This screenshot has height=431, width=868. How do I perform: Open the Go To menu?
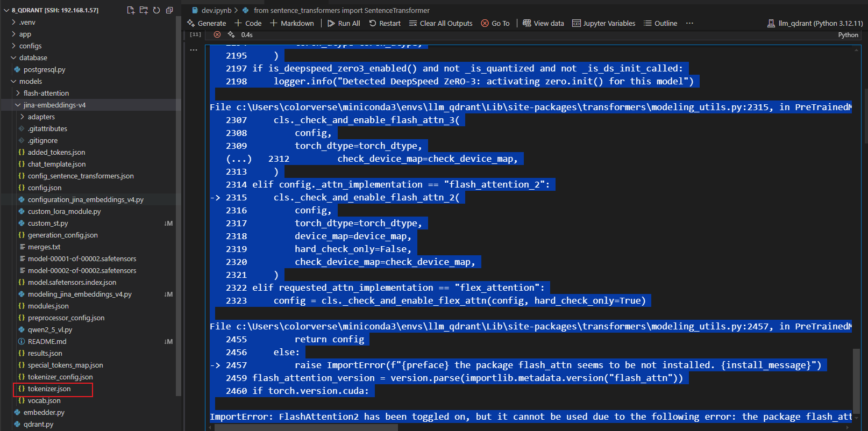coord(495,23)
